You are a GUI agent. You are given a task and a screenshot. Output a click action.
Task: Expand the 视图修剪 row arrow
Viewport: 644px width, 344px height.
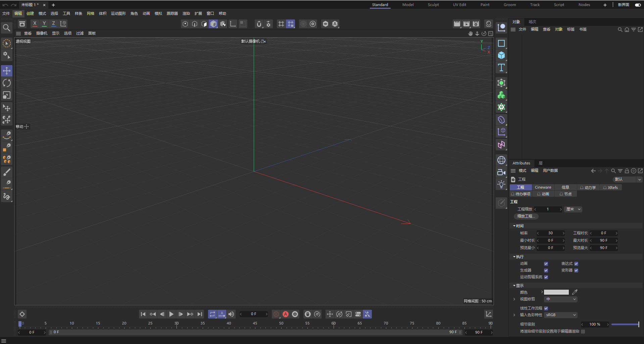point(514,299)
